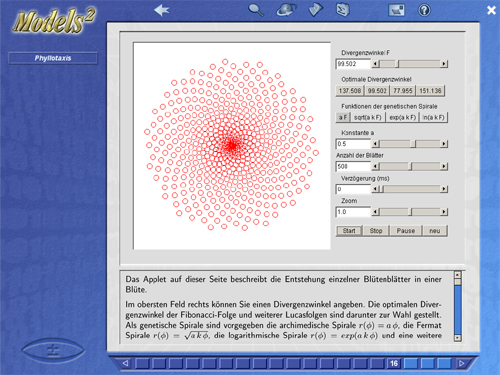Click the Start button
Viewport: 500px width, 375px height.
pos(349,231)
